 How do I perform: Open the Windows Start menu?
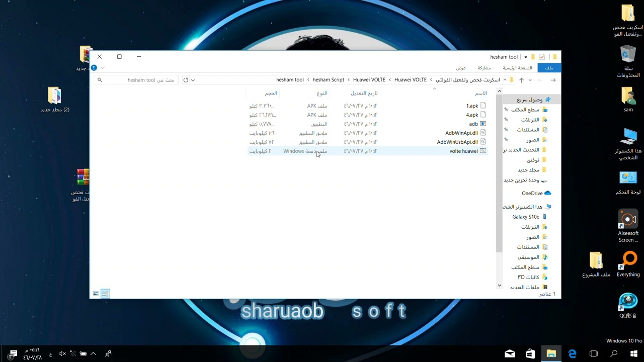pyautogui.click(x=633, y=353)
